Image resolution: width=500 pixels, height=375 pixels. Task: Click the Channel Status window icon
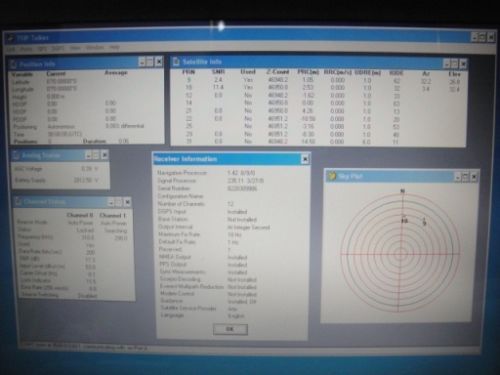[18, 202]
